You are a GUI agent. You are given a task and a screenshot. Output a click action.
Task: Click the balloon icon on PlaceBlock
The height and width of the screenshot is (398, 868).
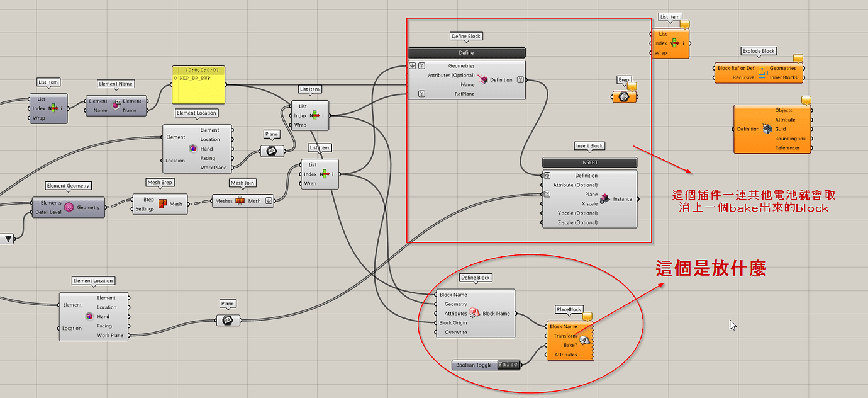587,317
